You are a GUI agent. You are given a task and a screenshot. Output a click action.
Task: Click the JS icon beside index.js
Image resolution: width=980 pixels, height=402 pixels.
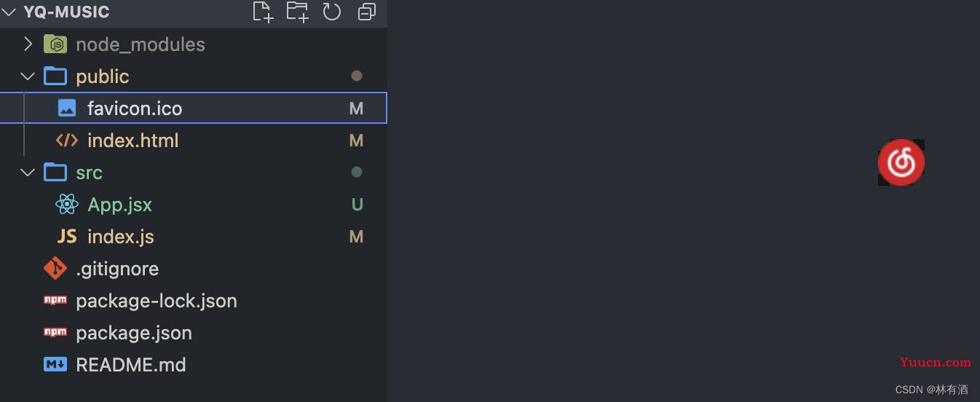pos(67,237)
